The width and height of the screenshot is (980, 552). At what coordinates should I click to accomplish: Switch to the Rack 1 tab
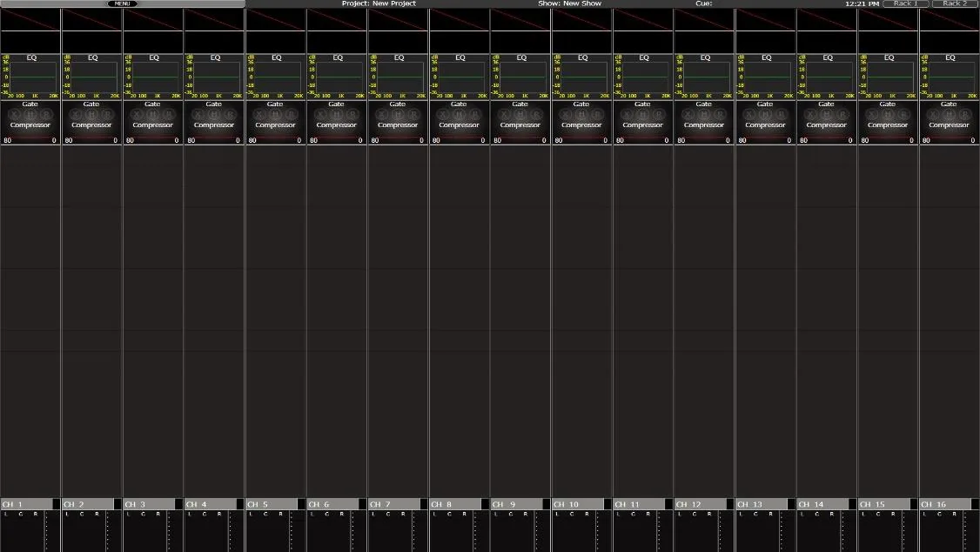[x=905, y=3]
